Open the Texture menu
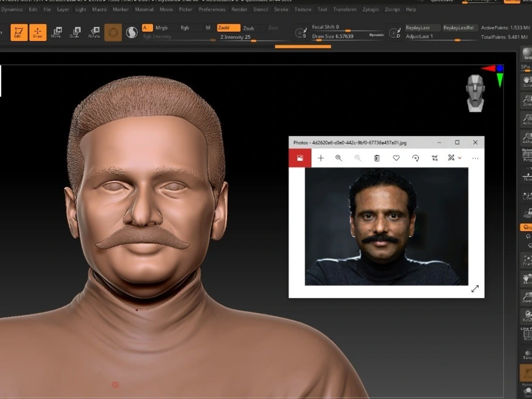 (303, 10)
